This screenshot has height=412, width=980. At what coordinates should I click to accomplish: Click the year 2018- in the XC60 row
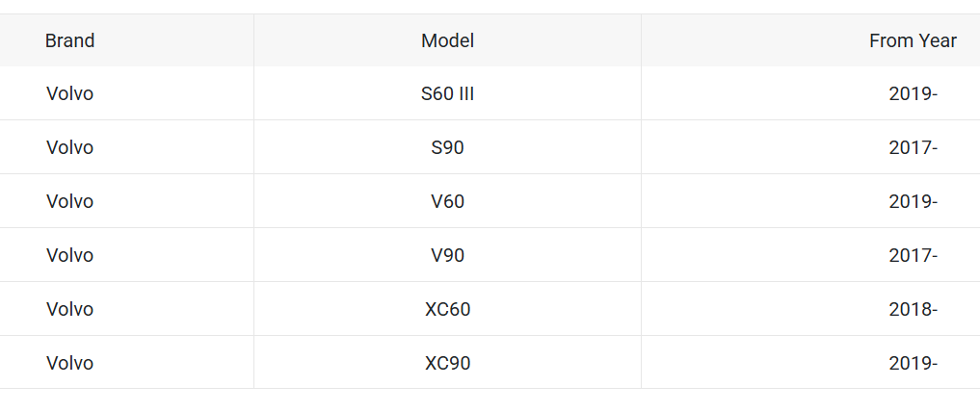click(913, 310)
